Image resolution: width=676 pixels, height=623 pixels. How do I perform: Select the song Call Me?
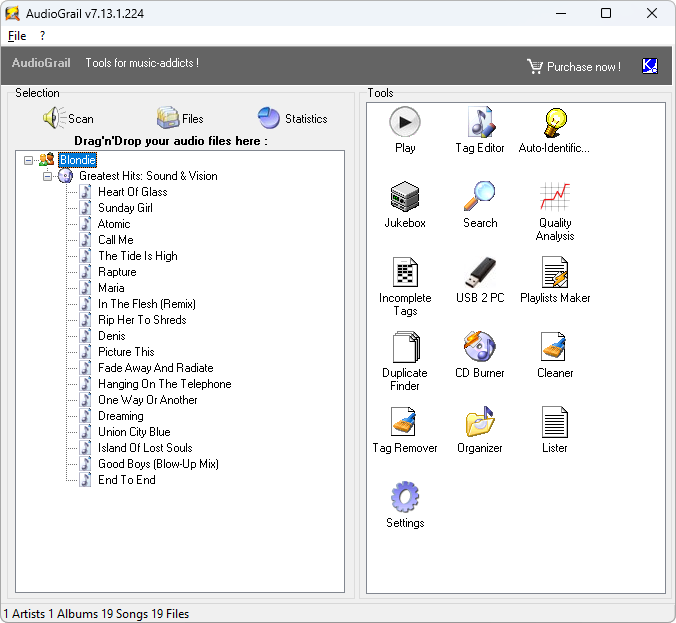[116, 240]
